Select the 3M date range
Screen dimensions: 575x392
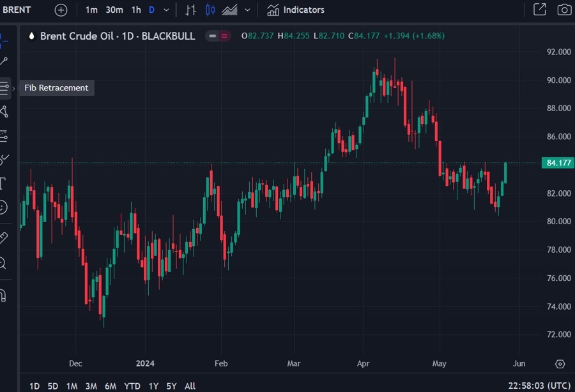pos(91,386)
